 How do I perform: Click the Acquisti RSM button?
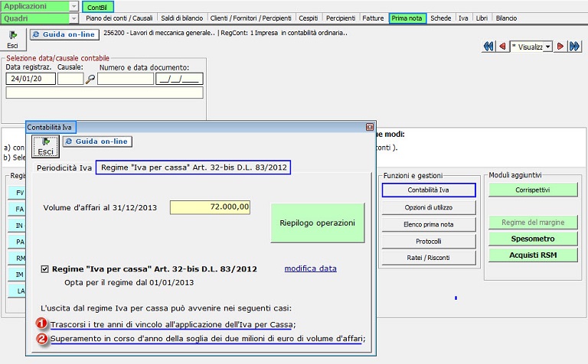click(x=533, y=255)
